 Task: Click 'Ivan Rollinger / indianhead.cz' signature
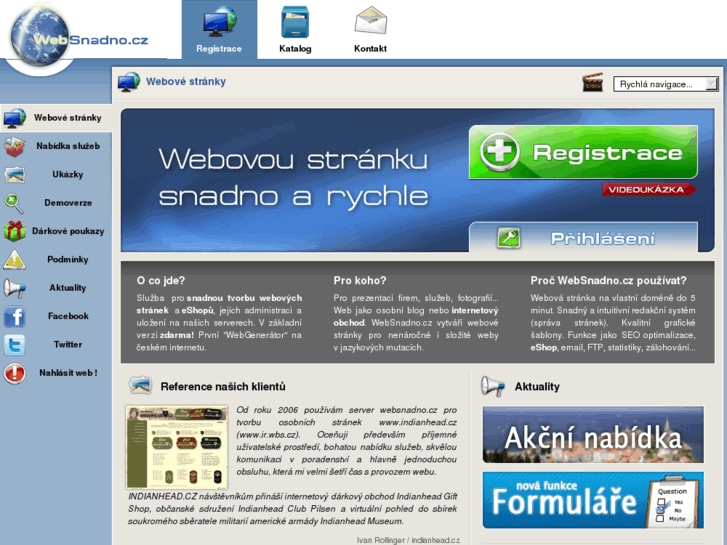point(408,540)
